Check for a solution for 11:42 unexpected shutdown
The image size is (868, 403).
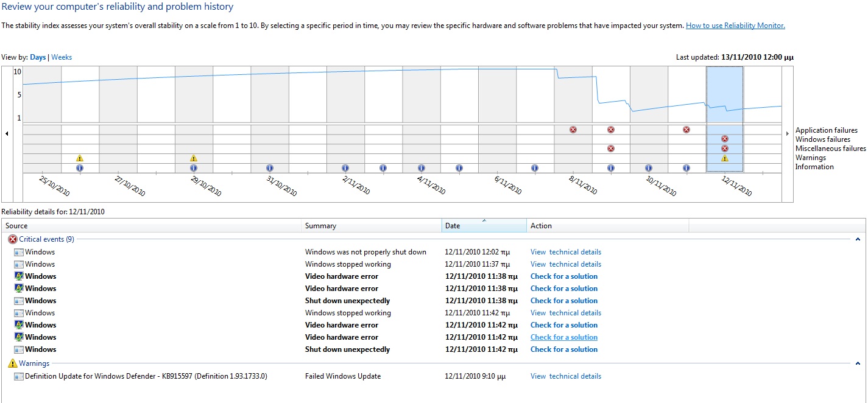tap(564, 349)
